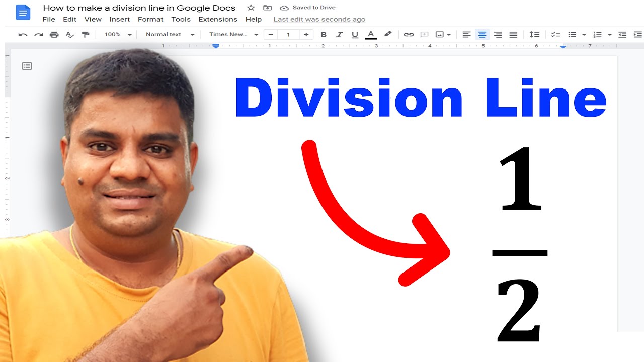The image size is (644, 362).
Task: Print the document
Action: click(x=54, y=35)
